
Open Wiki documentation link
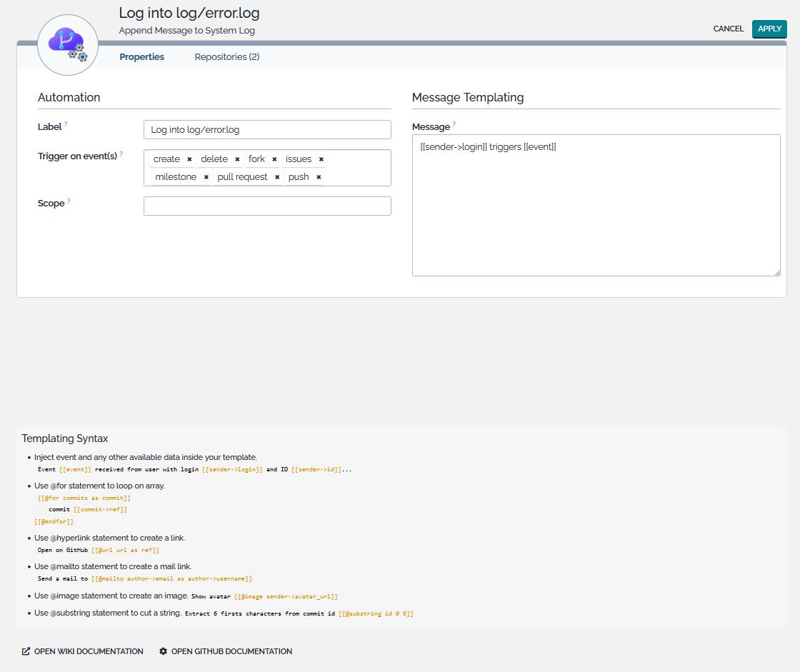[82, 651]
